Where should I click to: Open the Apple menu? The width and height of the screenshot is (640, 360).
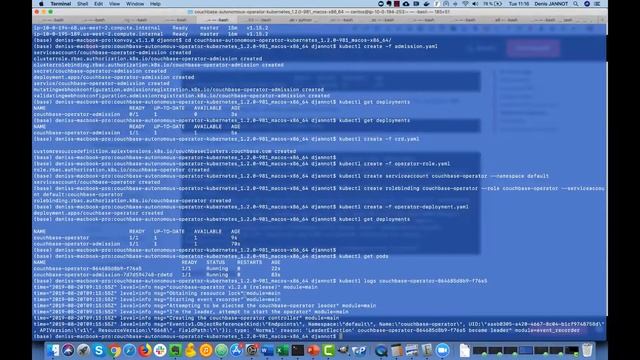41,4
